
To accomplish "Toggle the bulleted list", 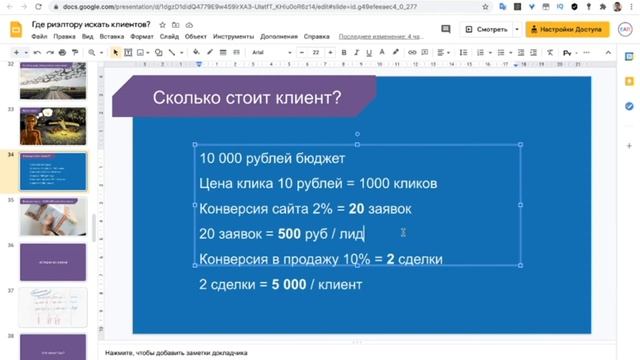I will 501,53.
